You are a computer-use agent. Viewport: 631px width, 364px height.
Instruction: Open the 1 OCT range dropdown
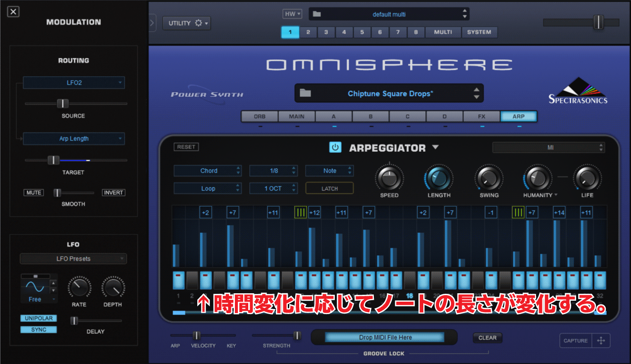tap(273, 188)
